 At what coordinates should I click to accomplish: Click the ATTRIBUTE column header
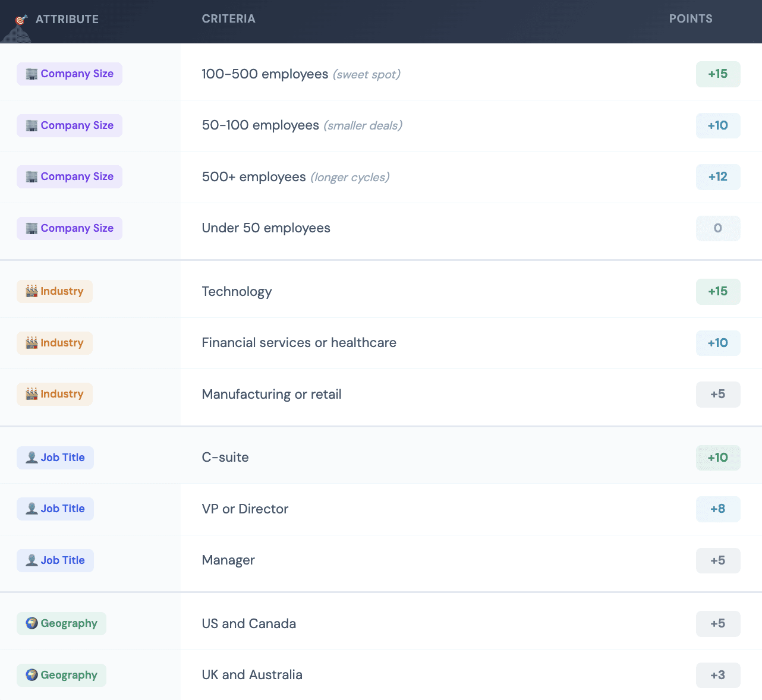67,18
